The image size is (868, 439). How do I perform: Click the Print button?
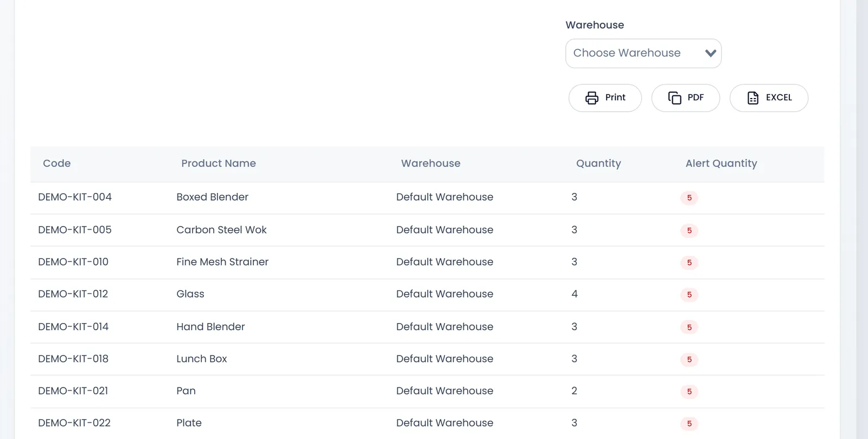coord(605,98)
